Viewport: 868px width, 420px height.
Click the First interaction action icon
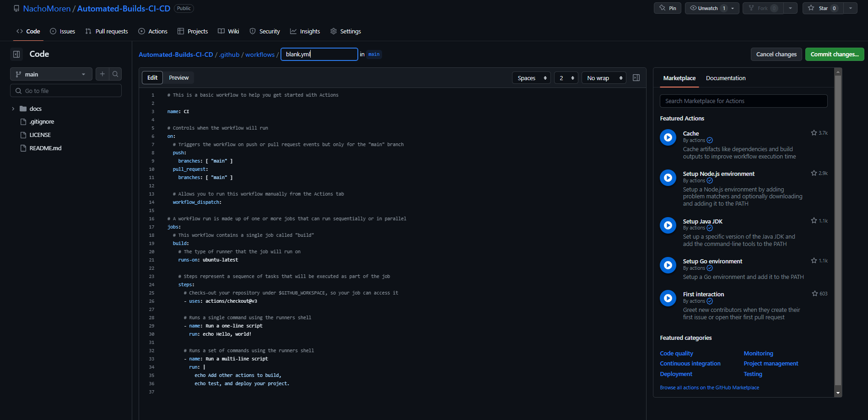point(668,298)
